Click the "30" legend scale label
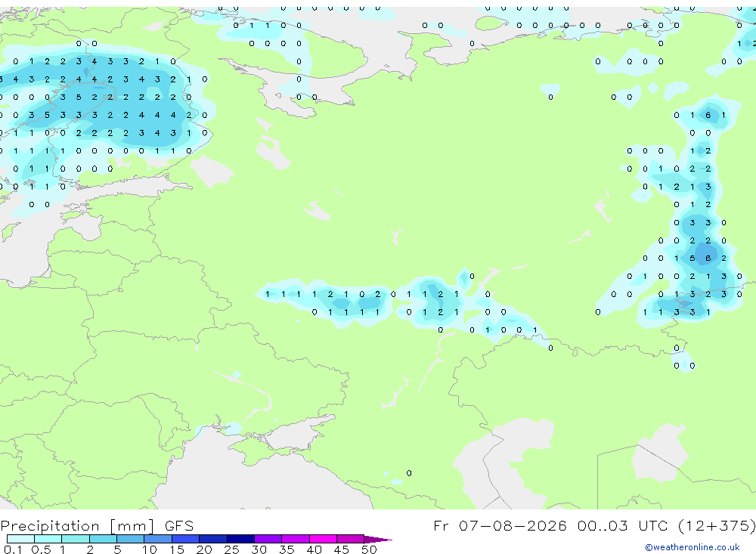The width and height of the screenshot is (756, 554). 259,549
